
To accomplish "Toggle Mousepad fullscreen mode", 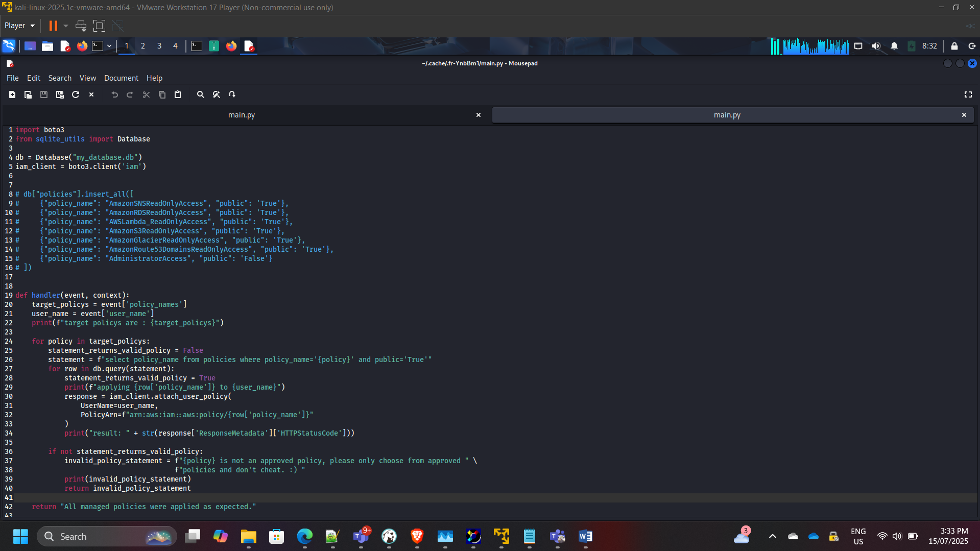I will (968, 94).
